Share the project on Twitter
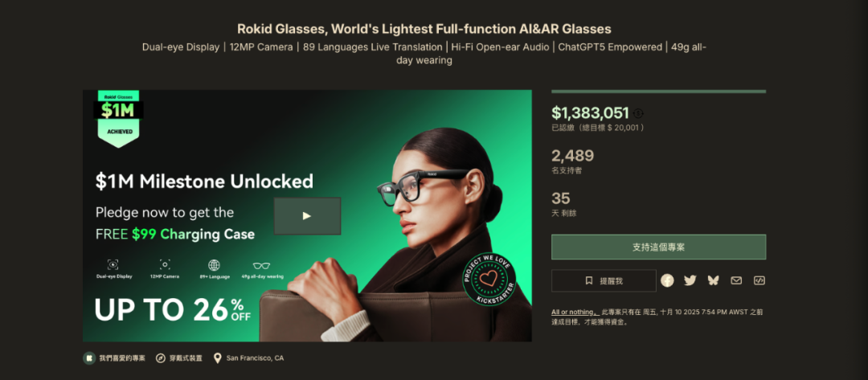Image resolution: width=868 pixels, height=380 pixels. (x=690, y=280)
